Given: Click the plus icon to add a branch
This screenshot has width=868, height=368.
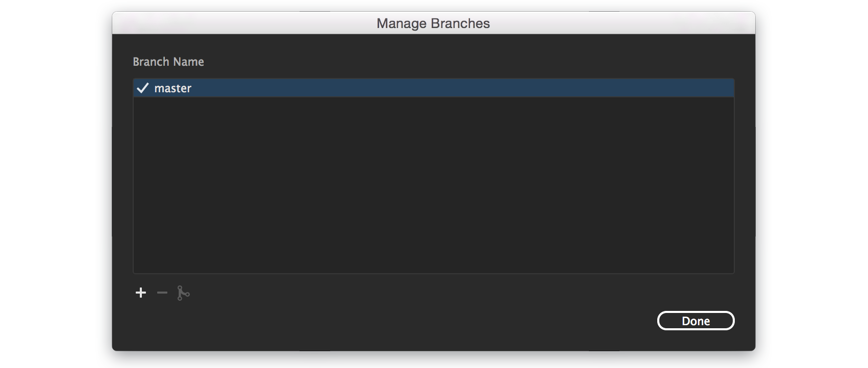Looking at the screenshot, I should (x=141, y=293).
